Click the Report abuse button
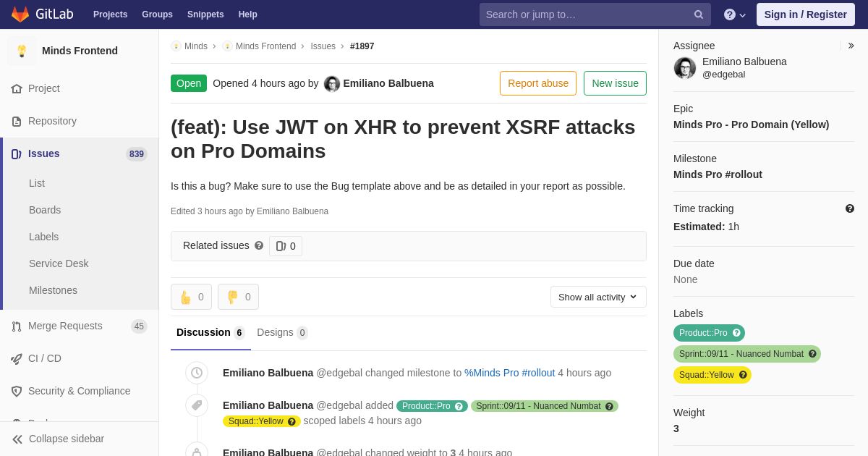The image size is (868, 456). [538, 83]
